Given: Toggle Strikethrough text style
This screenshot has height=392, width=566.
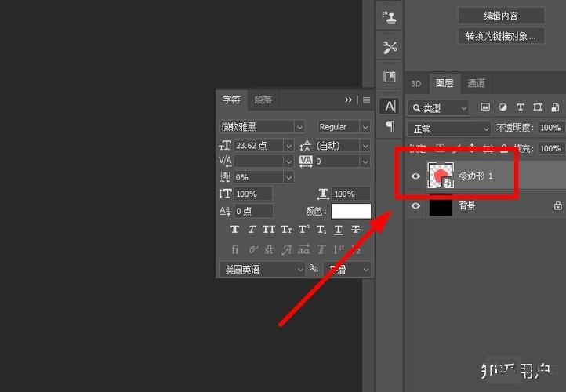Looking at the screenshot, I should click(356, 229).
